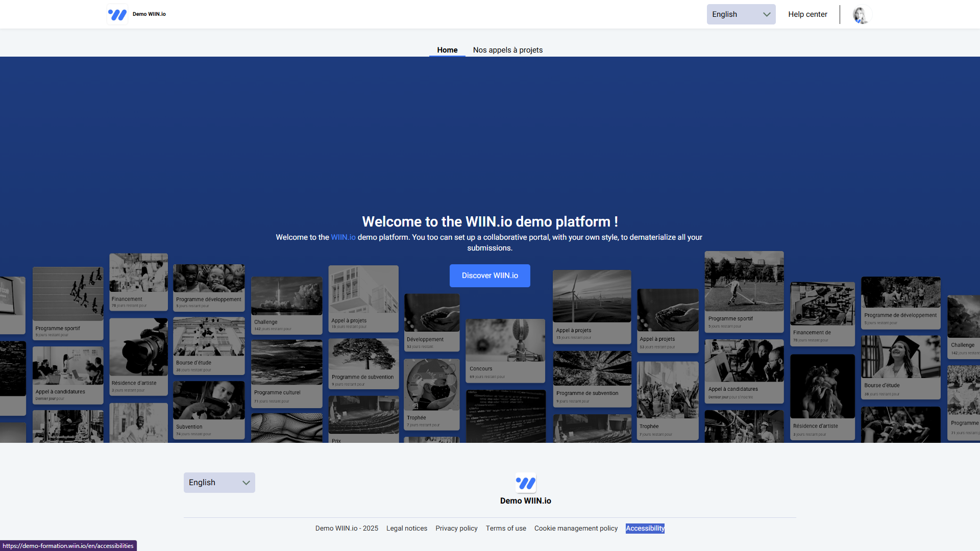Open the Accessibility footer link
The height and width of the screenshot is (551, 980).
point(645,529)
